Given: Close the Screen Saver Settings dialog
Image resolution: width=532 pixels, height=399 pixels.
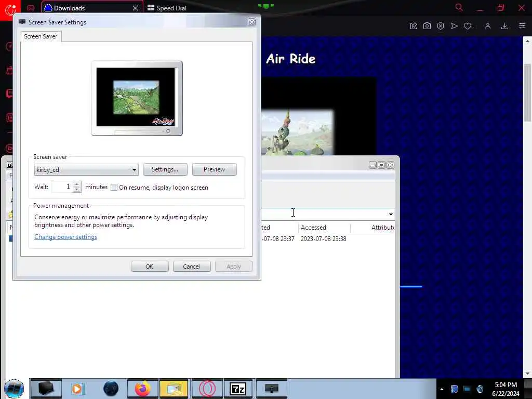Looking at the screenshot, I should pyautogui.click(x=251, y=22).
